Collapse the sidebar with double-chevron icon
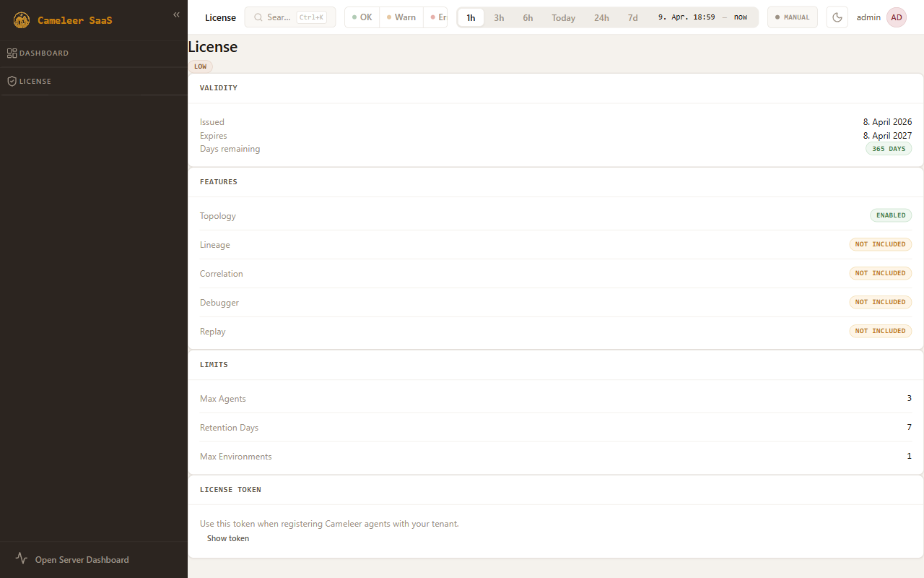Viewport: 924px width, 578px height. (x=176, y=14)
